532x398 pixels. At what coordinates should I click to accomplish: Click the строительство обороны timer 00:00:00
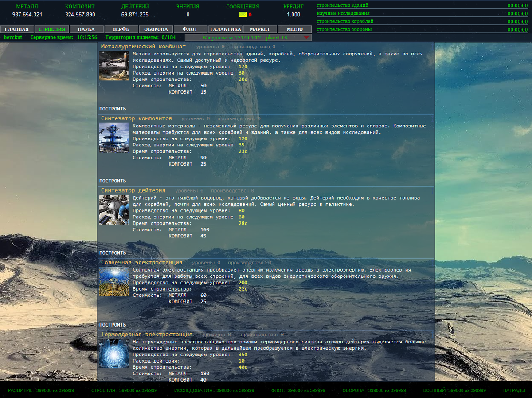point(517,30)
